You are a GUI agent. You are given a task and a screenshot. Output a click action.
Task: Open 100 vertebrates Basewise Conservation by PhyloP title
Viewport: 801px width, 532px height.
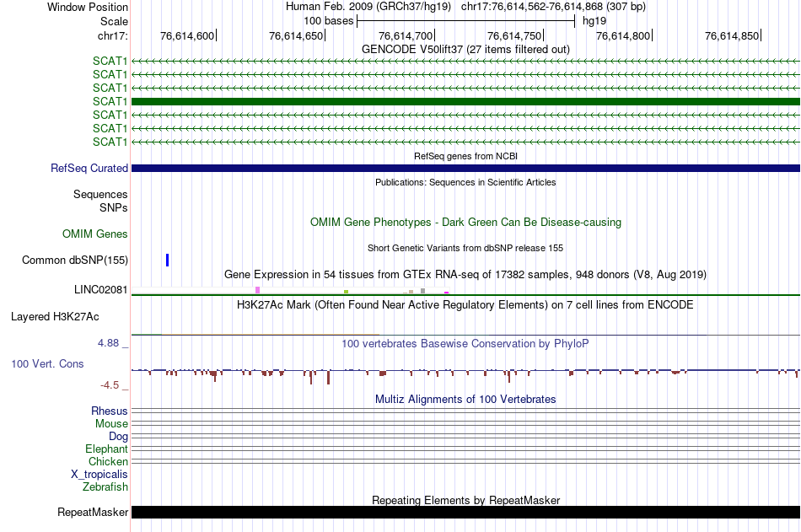pyautogui.click(x=465, y=343)
